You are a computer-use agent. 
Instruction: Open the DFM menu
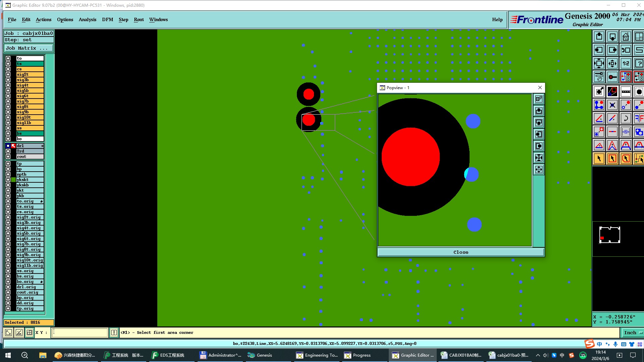(x=107, y=19)
